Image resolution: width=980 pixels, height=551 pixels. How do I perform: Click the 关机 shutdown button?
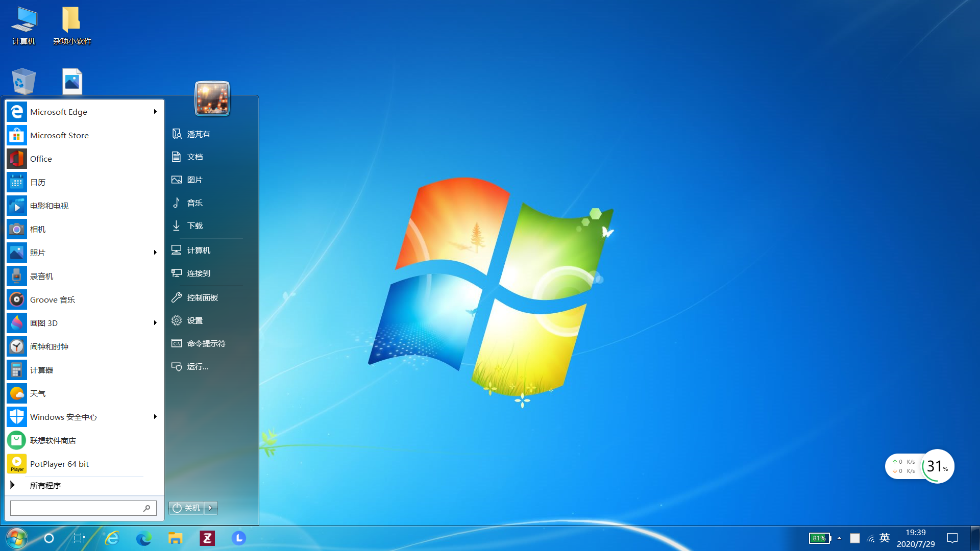(186, 508)
